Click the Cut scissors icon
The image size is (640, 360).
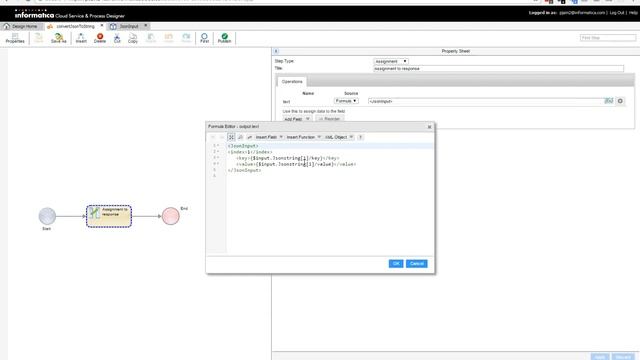pos(117,38)
